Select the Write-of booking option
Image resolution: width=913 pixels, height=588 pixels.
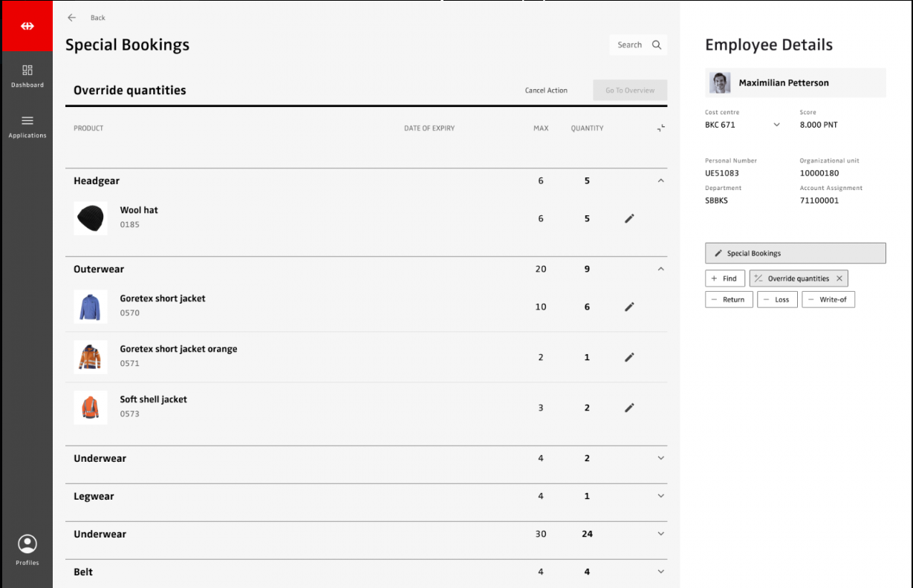pos(828,299)
